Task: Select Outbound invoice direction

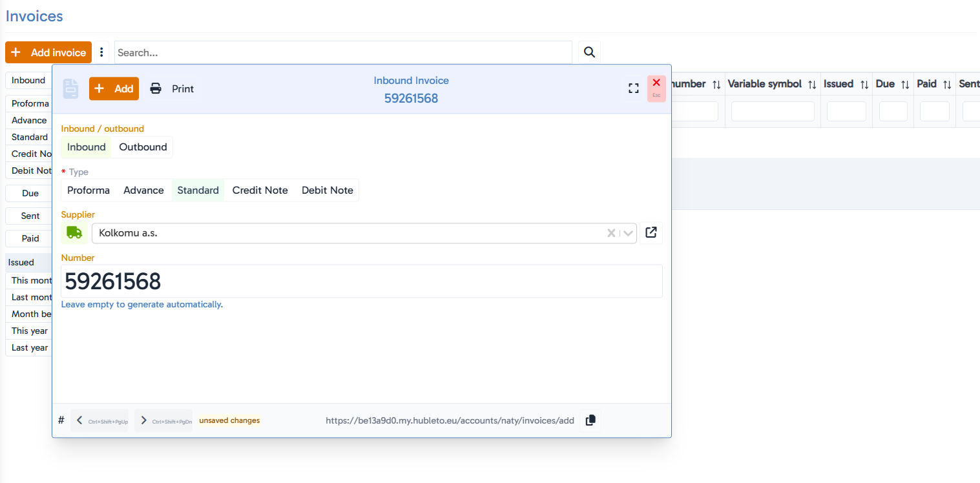Action: click(143, 147)
